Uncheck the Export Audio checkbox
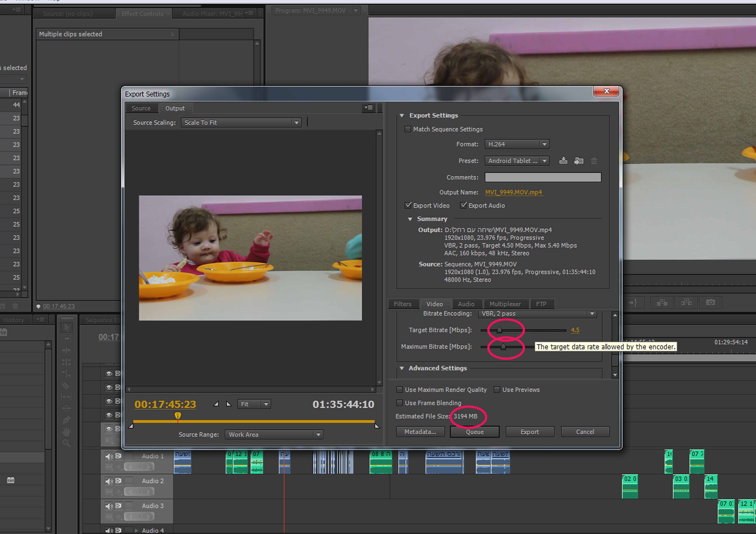 pos(463,205)
